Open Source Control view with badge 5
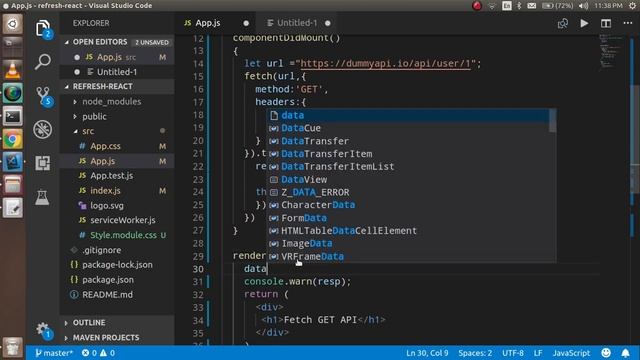This screenshot has width=640, height=360. [43, 96]
